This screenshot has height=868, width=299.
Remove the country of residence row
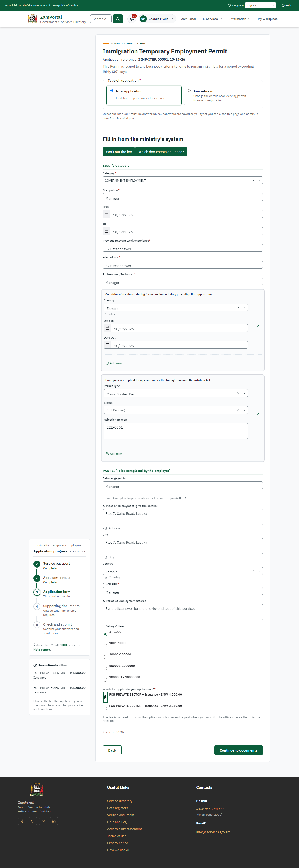(258, 326)
